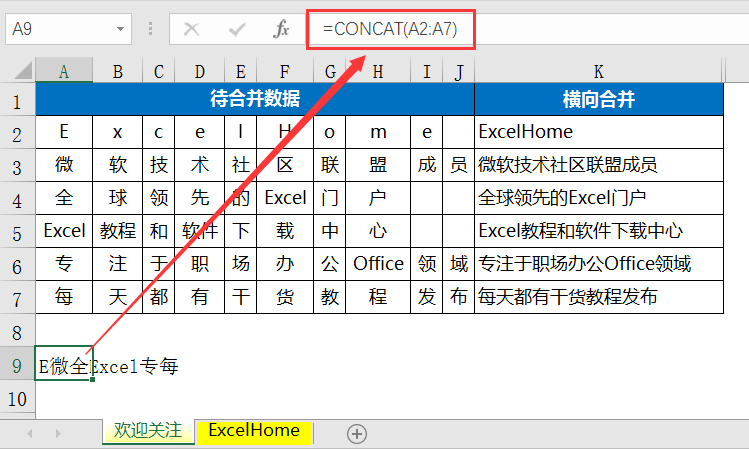
Task: Select row 8 header
Action: tap(17, 330)
